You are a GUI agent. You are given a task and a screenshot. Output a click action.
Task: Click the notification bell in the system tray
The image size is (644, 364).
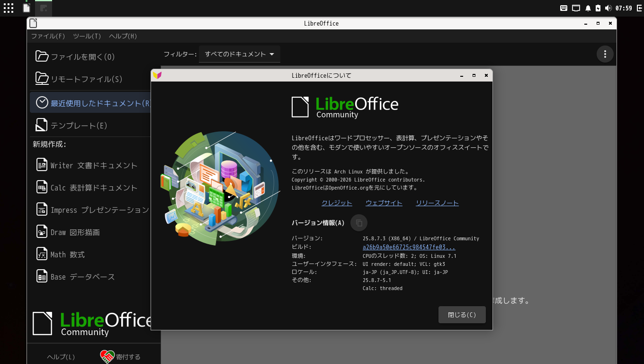coord(588,8)
